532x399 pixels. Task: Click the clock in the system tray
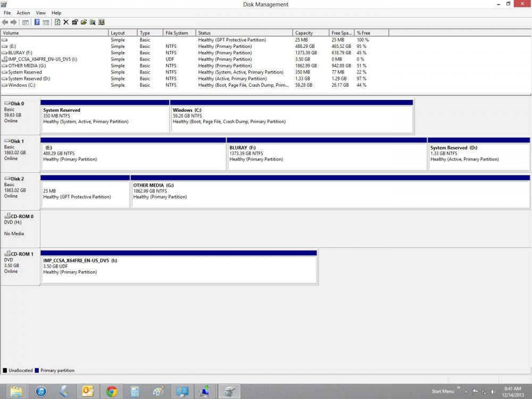click(x=512, y=390)
